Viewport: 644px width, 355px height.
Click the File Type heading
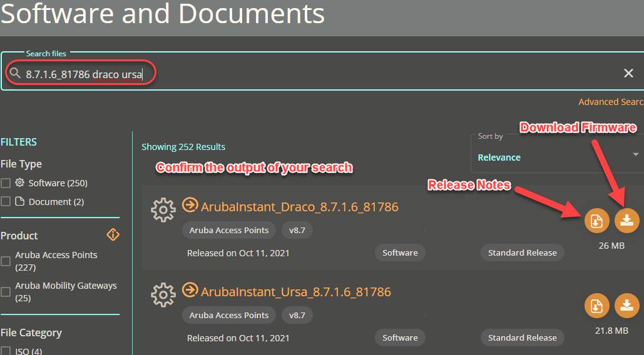pos(21,164)
